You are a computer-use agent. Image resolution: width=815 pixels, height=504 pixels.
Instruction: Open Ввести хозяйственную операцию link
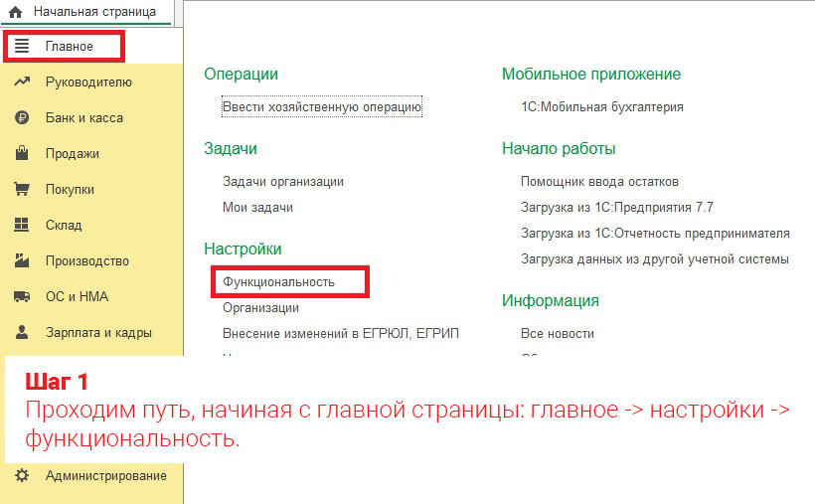point(322,106)
